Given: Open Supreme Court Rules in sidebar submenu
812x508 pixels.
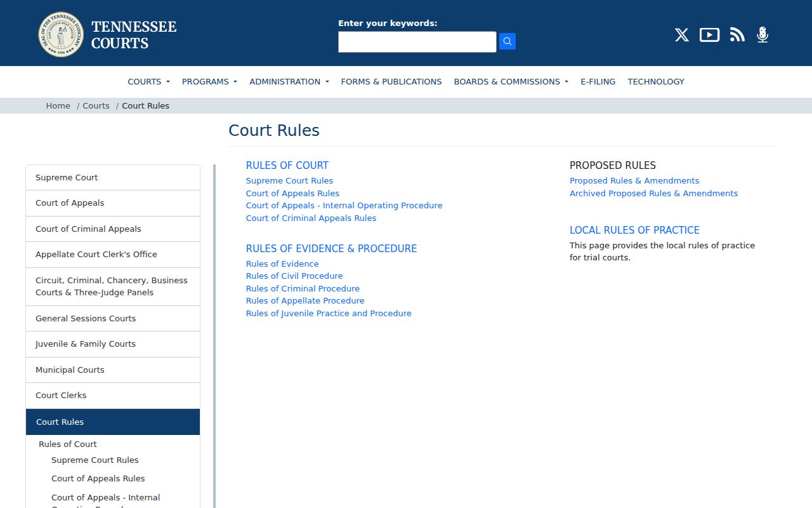Looking at the screenshot, I should (95, 460).
